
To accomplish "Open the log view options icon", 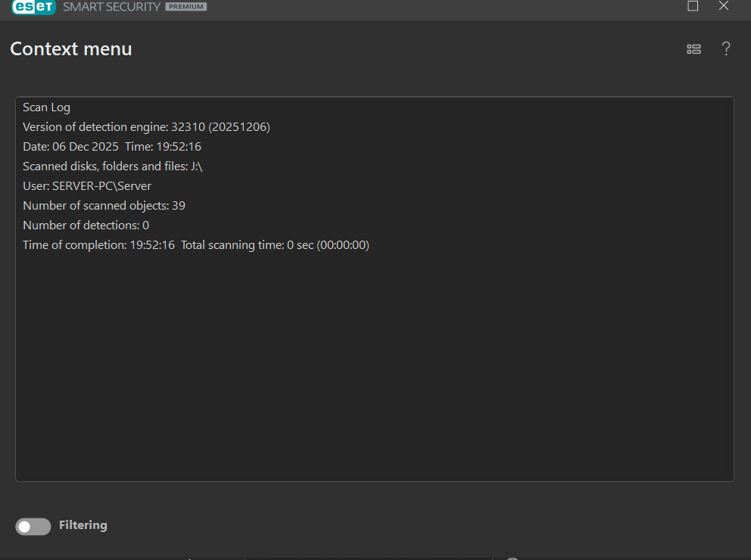I will click(693, 49).
